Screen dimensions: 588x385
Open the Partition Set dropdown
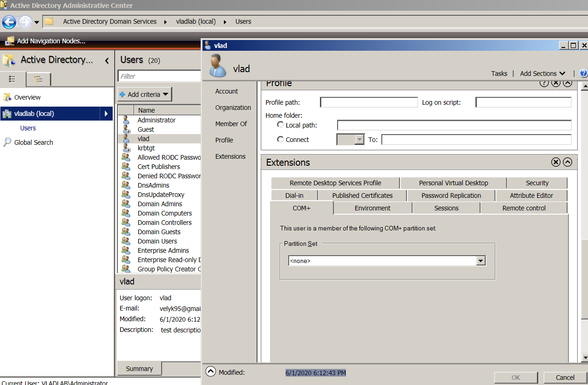(x=481, y=261)
